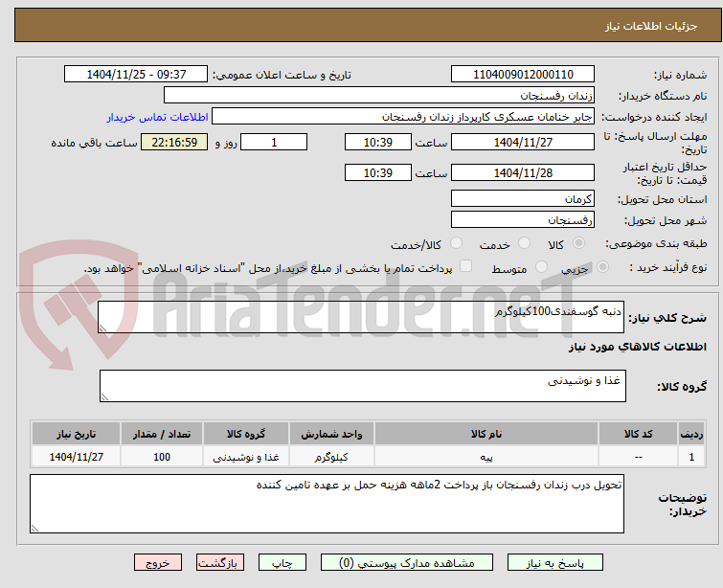Click the چاپ print button

pos(282,563)
